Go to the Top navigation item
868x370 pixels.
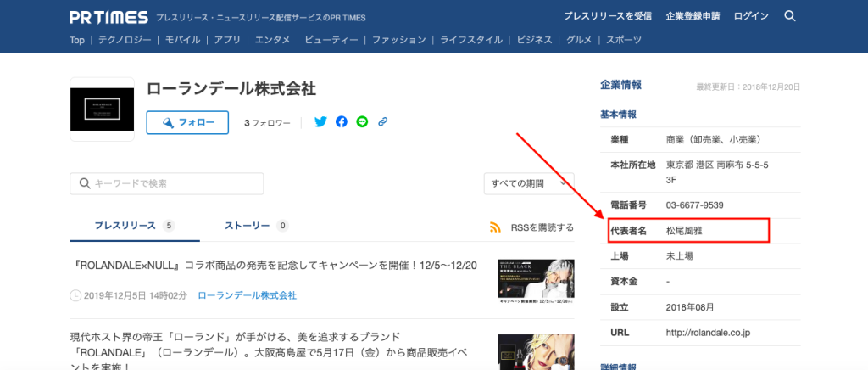click(77, 40)
